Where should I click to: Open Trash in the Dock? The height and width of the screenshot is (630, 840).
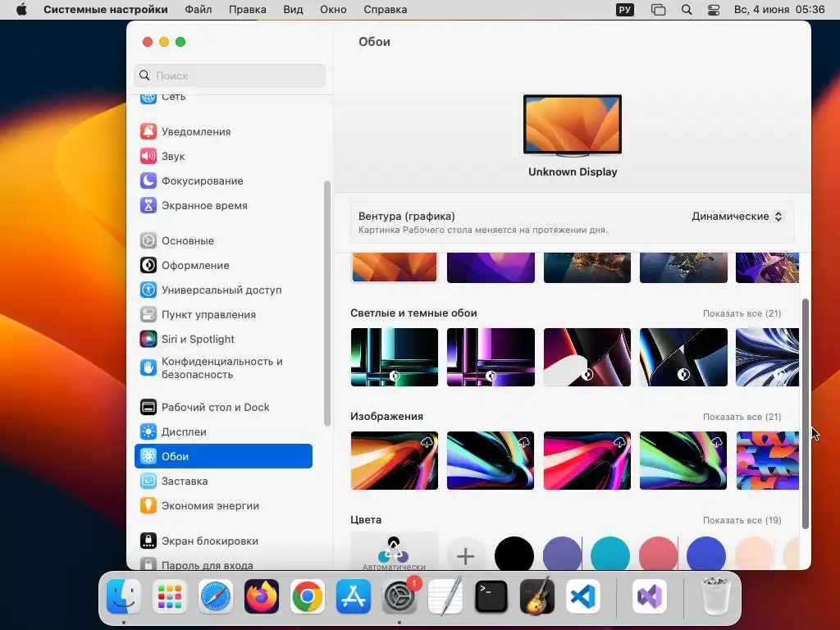(715, 596)
